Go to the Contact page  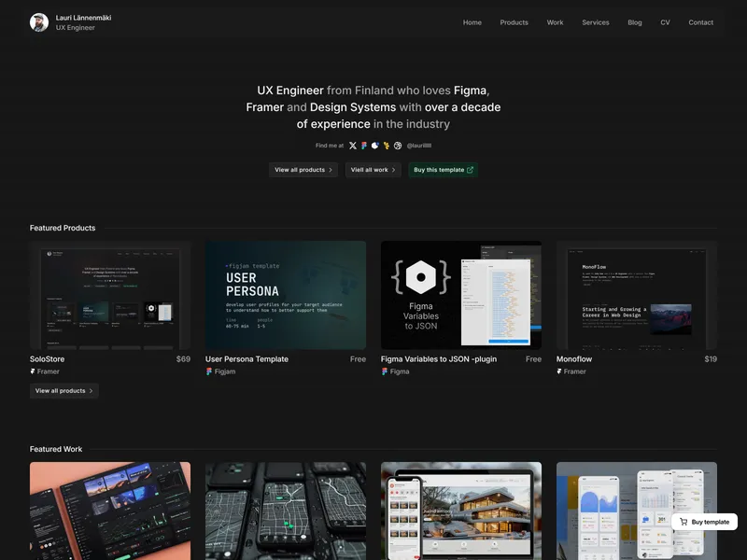701,22
